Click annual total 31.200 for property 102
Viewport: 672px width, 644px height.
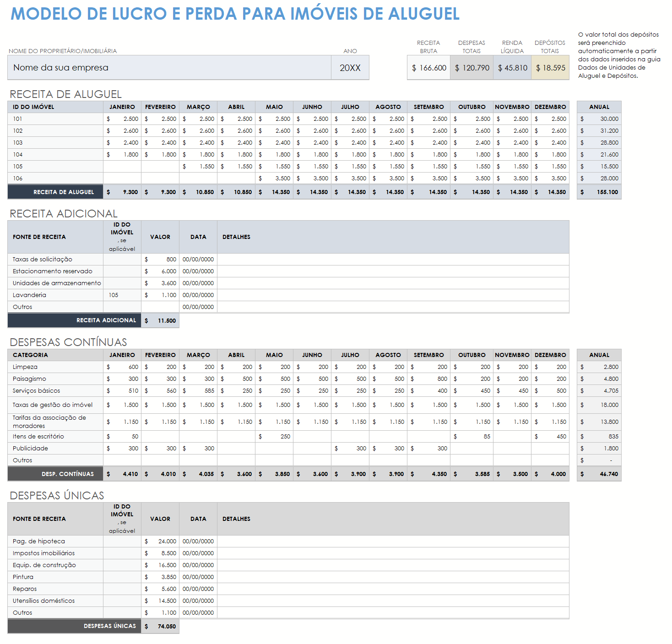tap(599, 131)
